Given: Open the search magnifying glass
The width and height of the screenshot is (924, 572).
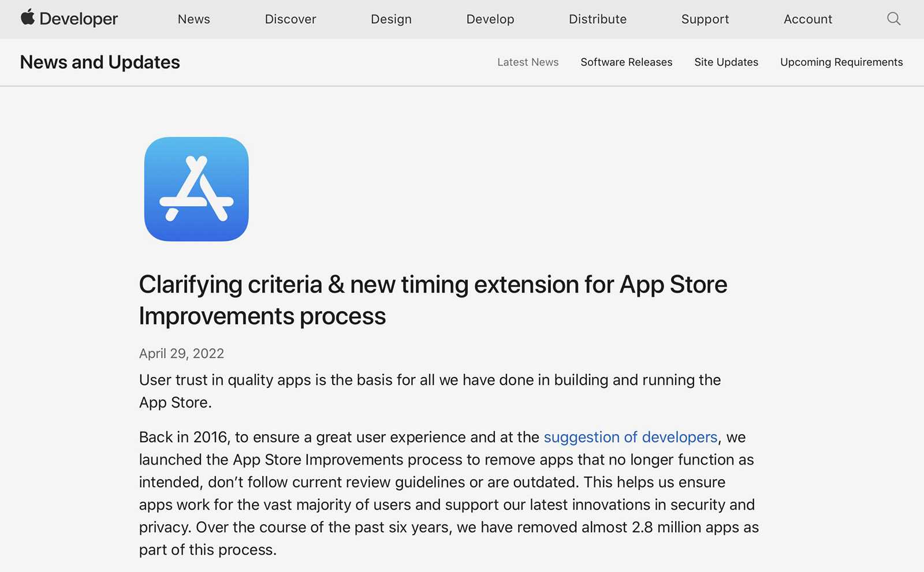Looking at the screenshot, I should click(x=893, y=19).
